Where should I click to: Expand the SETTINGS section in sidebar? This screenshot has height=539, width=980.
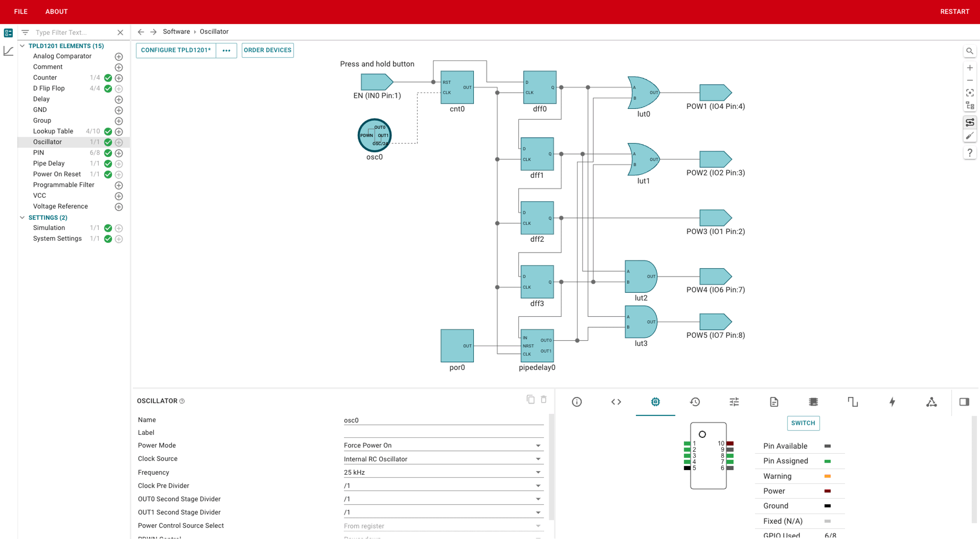point(23,217)
